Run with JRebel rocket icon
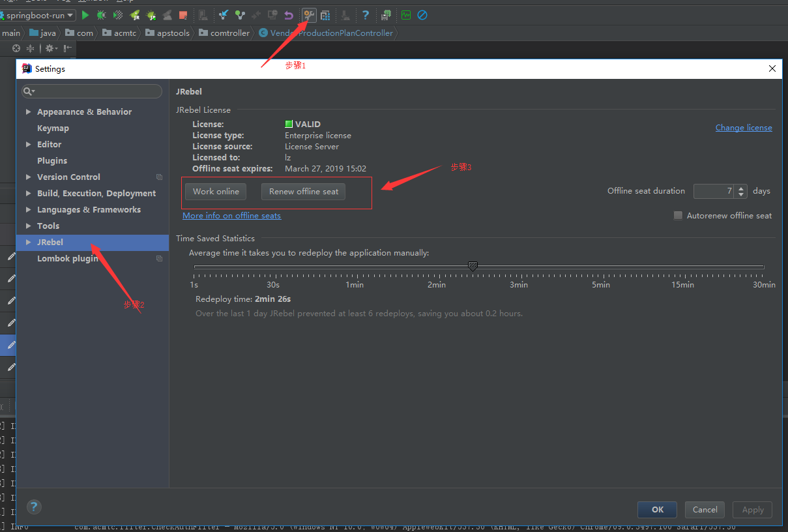 point(135,14)
